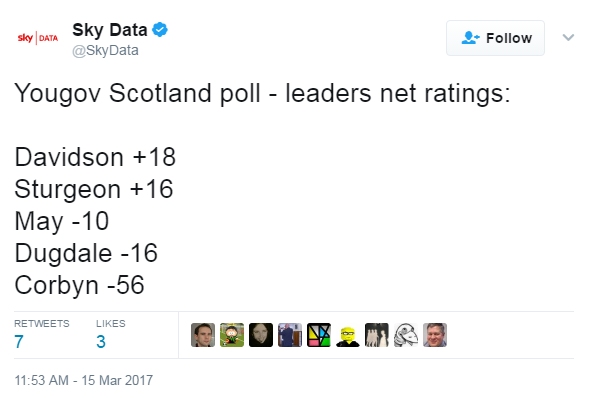590x398 pixels.
Task: Click the colorful geometric pattern avatar
Action: pos(319,335)
